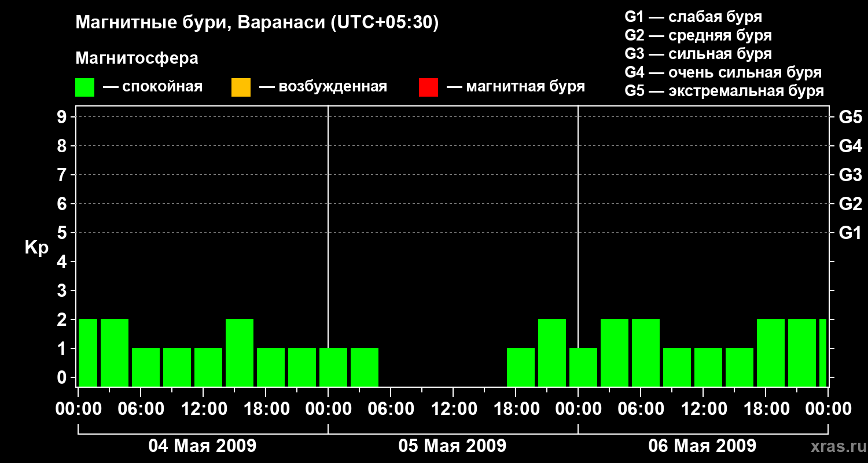Click the '05 Мая 2009' date label
This screenshot has height=463, width=868.
(x=453, y=446)
